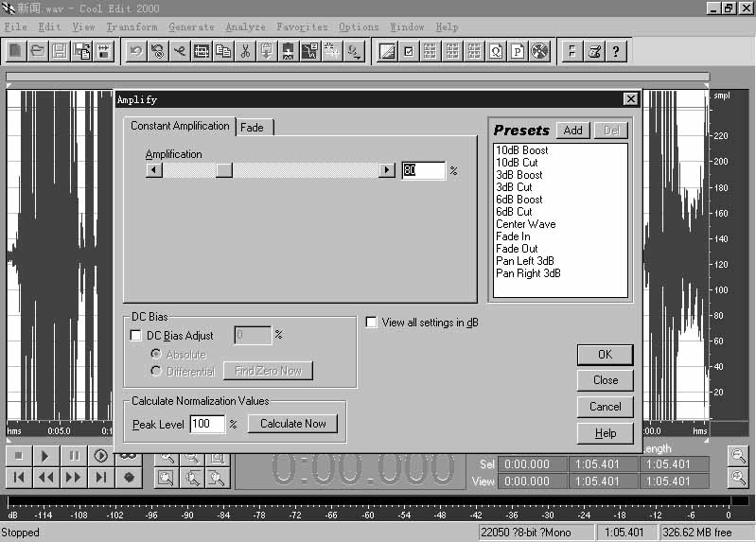Screen dimensions: 756x542
Task: Click the Undo toolbar icon
Action: pos(137,51)
